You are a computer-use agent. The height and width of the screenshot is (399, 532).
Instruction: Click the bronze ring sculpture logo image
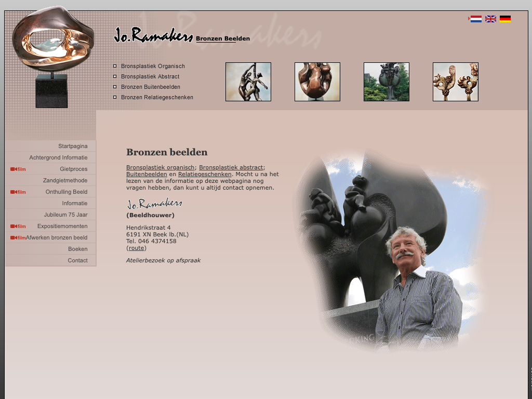tap(52, 56)
